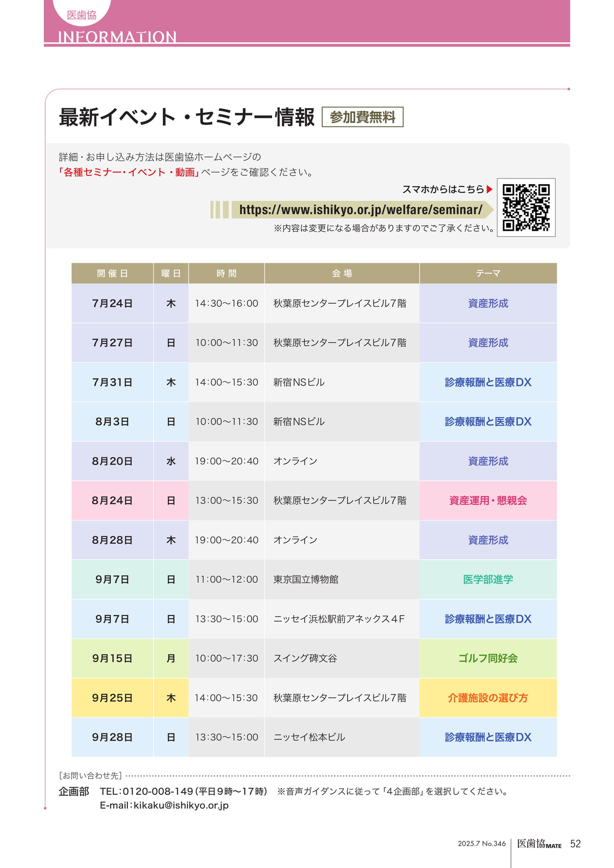Click the 2025.7 No.346 issue number
Viewport: 614px width, 868px height.
482,844
